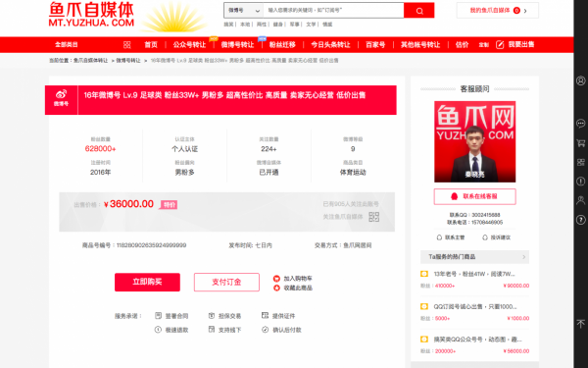Screen dimensions: 588x368
Task: Open 估价 navigation tab
Action: [x=462, y=45]
